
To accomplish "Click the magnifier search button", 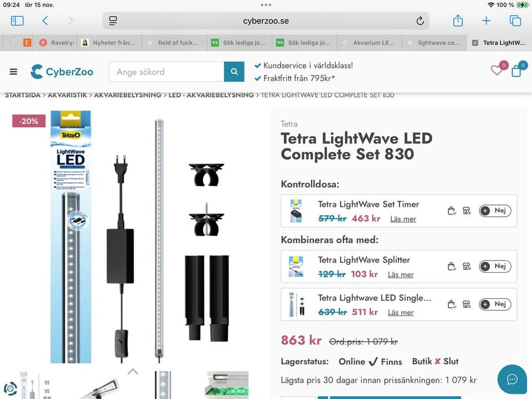I will (x=234, y=71).
